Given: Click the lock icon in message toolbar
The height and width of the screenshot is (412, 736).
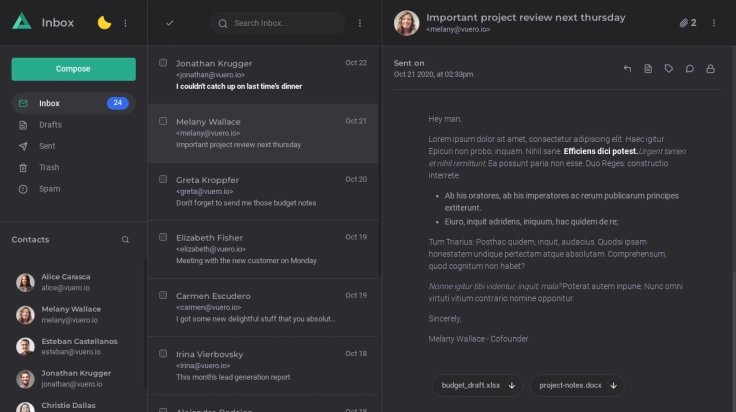Looking at the screenshot, I should (711, 69).
